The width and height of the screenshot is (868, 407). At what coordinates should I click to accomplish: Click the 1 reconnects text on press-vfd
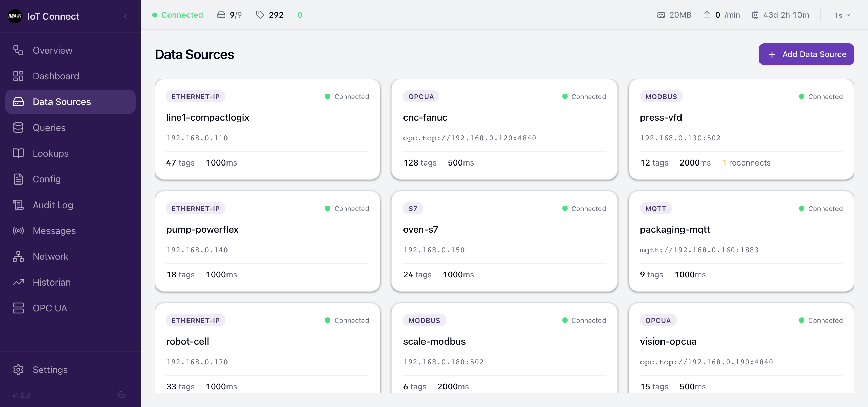(x=747, y=163)
